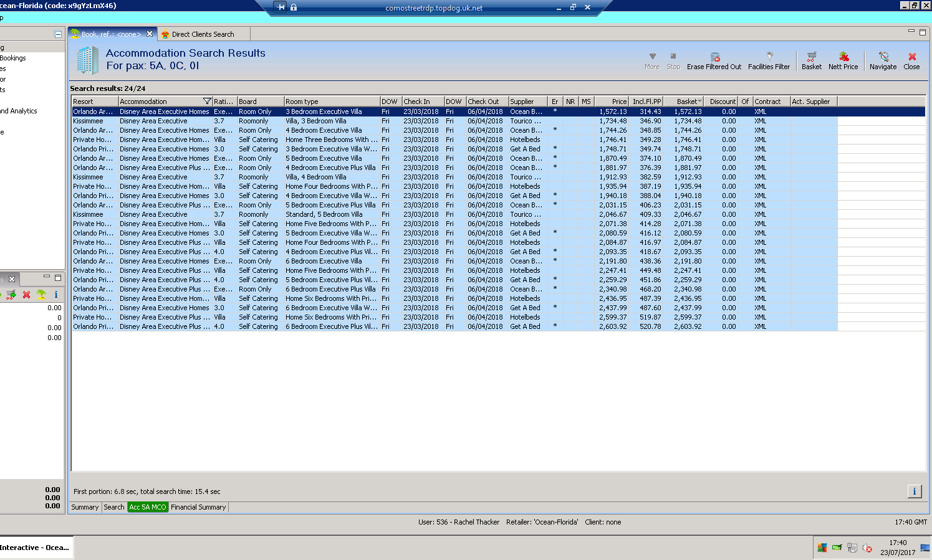932x560 pixels.
Task: Open the Financial Summary bottom tab
Action: click(198, 507)
